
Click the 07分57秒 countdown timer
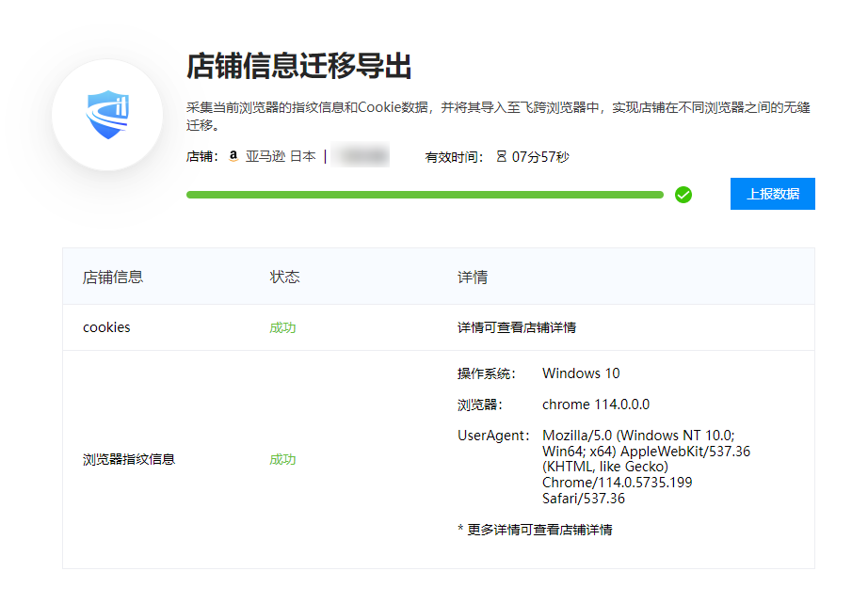click(540, 157)
